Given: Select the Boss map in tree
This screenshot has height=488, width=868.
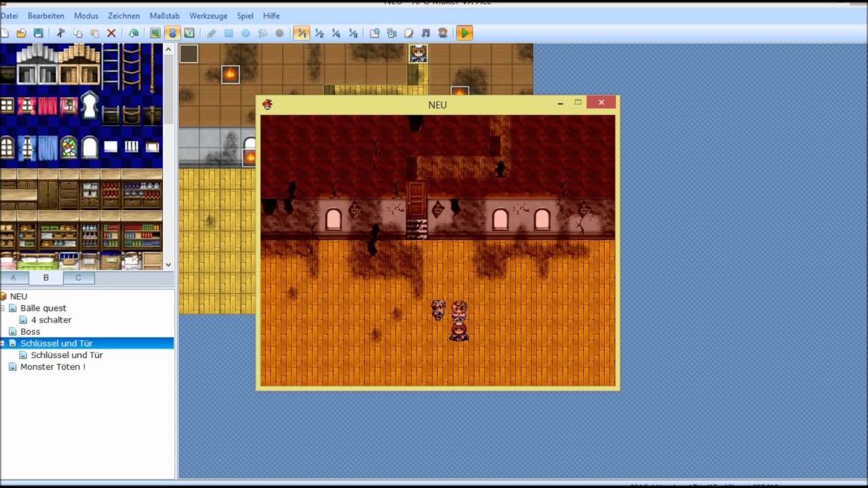Looking at the screenshot, I should [30, 331].
